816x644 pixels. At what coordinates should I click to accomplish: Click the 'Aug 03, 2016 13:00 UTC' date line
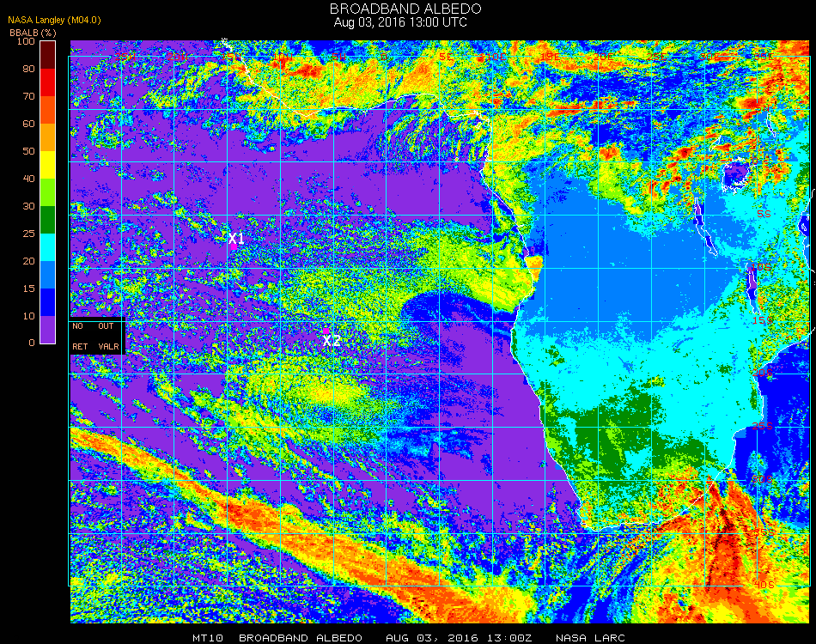pos(400,22)
